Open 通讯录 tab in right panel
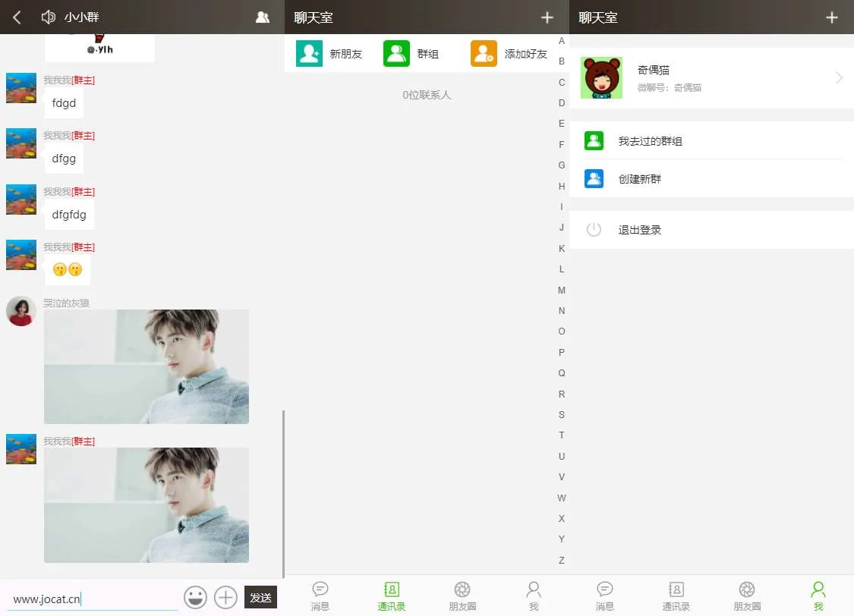The height and width of the screenshot is (616, 854). tap(676, 596)
